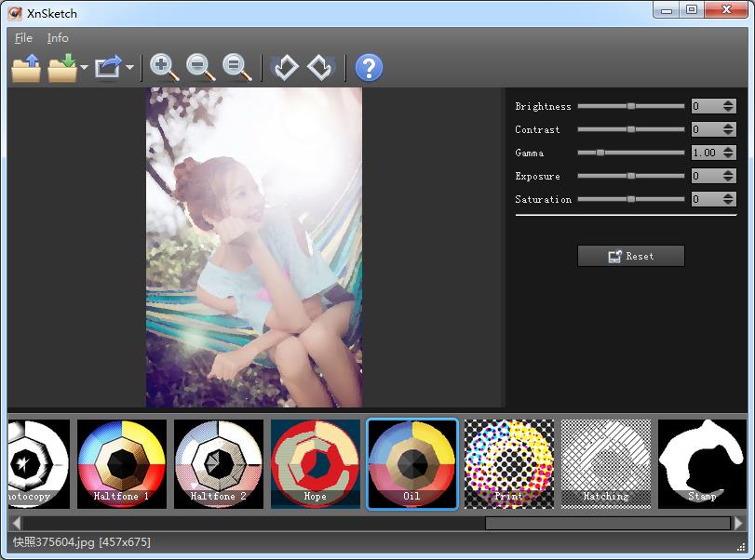Open an image using the folder icon
The width and height of the screenshot is (755, 560).
pyautogui.click(x=25, y=67)
